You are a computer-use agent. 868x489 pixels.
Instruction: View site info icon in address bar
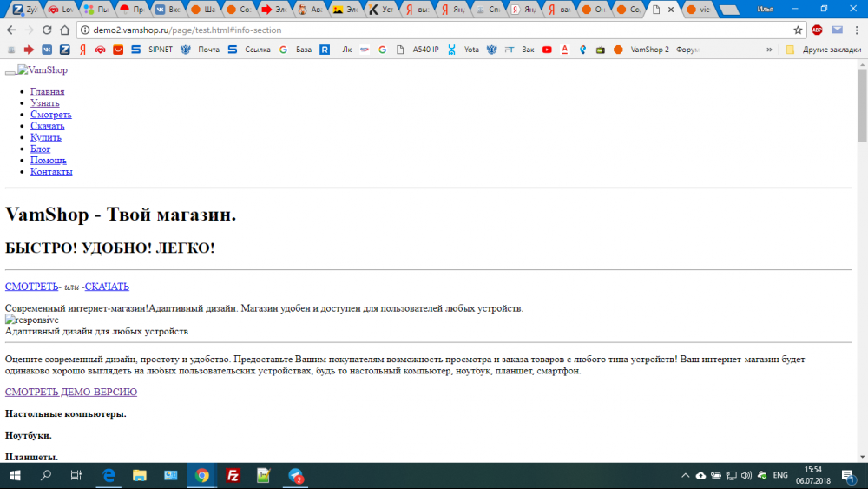pos(85,30)
